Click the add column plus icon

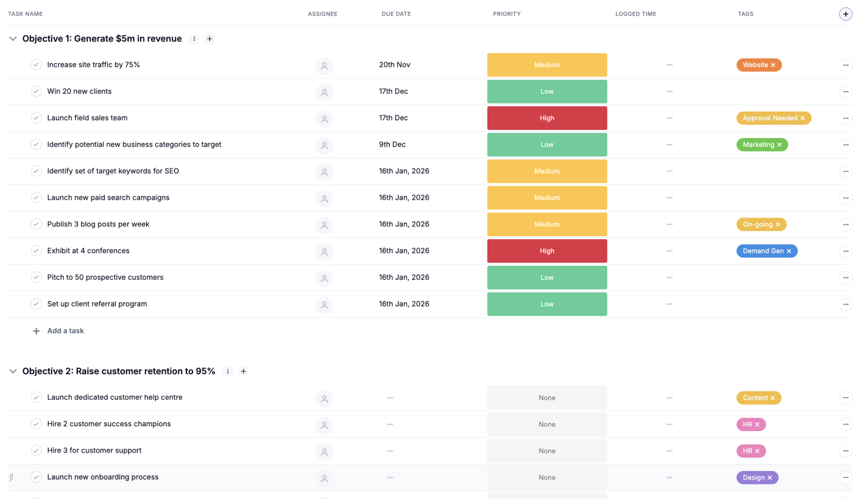point(845,14)
